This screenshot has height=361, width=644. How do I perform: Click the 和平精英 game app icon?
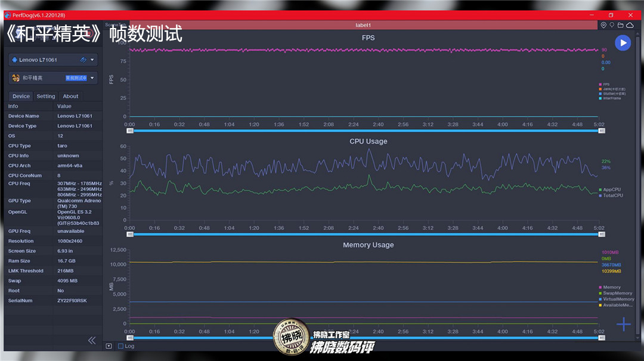click(x=16, y=78)
